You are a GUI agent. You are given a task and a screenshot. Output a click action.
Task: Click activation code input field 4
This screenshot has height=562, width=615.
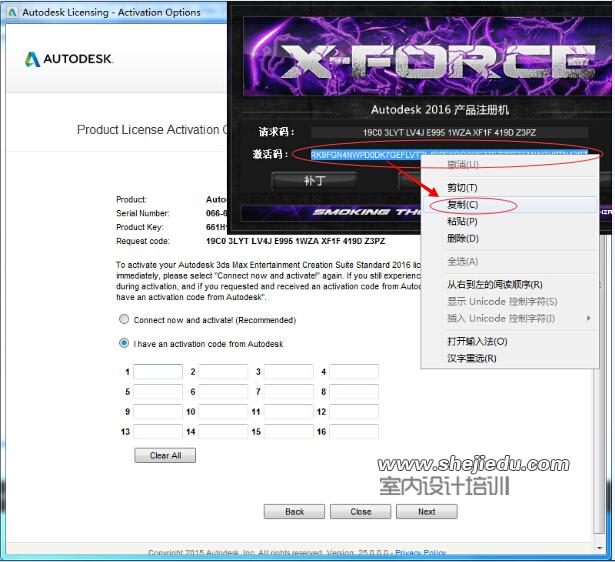point(354,371)
